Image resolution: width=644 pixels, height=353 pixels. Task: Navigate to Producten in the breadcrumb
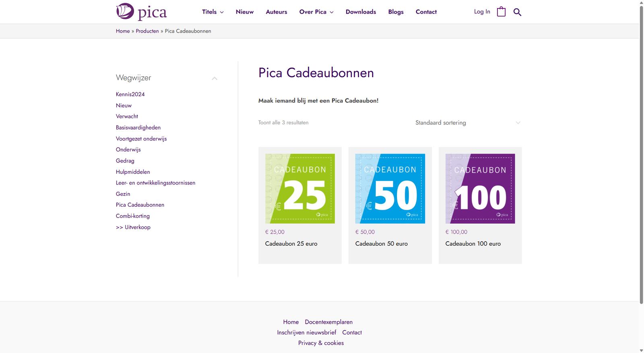(x=147, y=31)
